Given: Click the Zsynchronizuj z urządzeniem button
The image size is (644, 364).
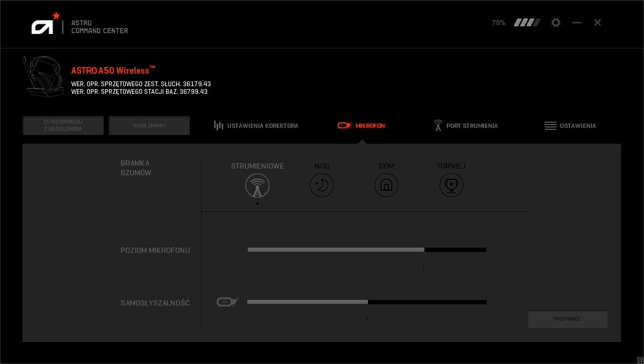Looking at the screenshot, I should tap(63, 125).
